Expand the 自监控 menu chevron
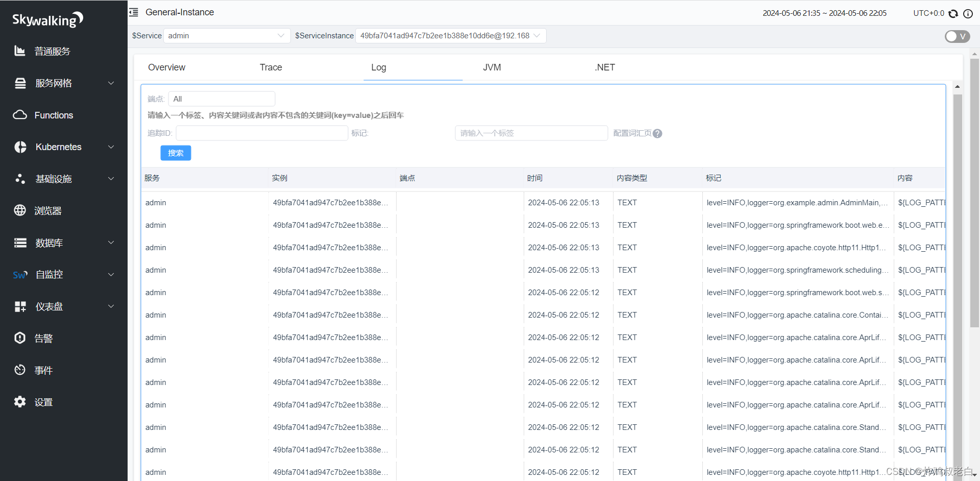 click(111, 275)
